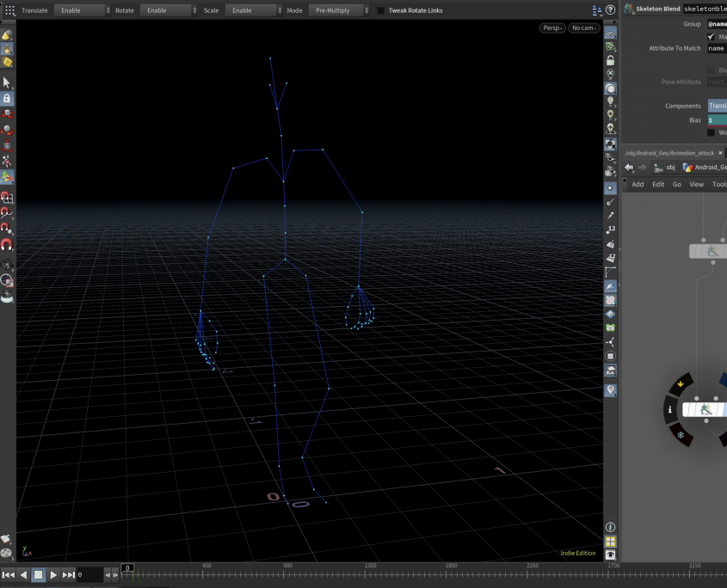The height and width of the screenshot is (588, 727).
Task: Open the Persp viewport dropdown
Action: click(x=552, y=28)
